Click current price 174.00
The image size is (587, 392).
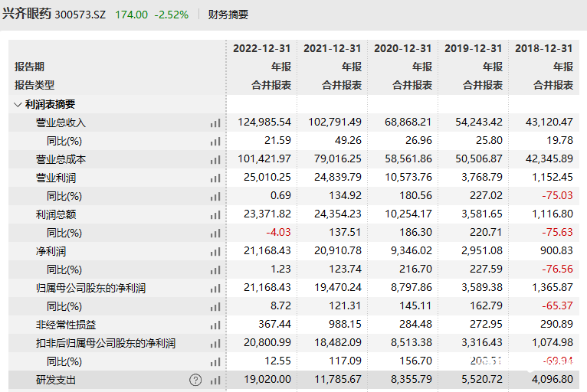(131, 15)
